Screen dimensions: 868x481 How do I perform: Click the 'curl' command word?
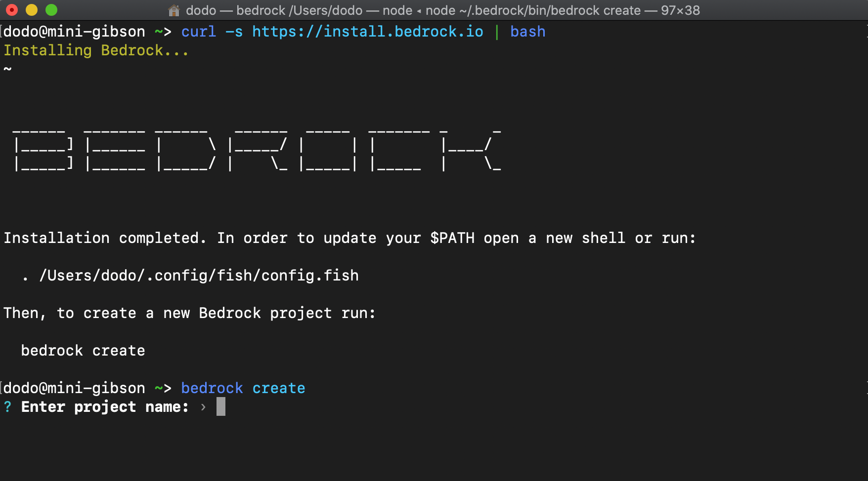199,32
